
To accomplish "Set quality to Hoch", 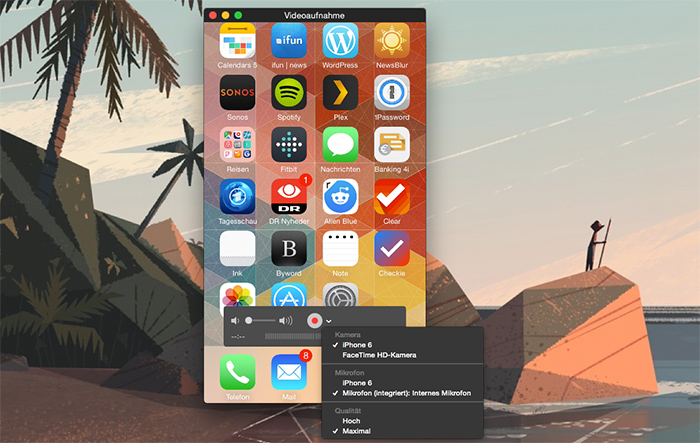I will [351, 421].
